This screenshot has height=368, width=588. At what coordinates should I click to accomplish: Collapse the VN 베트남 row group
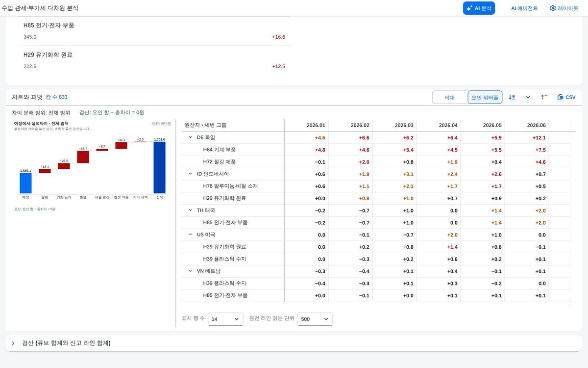(x=190, y=271)
